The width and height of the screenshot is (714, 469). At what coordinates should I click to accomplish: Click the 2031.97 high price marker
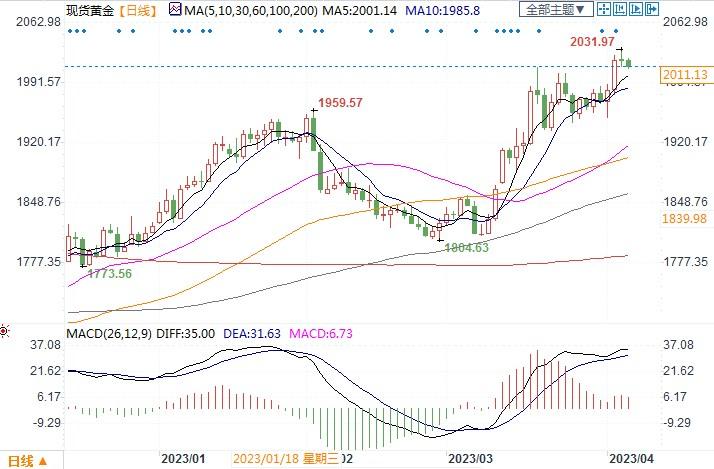pyautogui.click(x=591, y=42)
